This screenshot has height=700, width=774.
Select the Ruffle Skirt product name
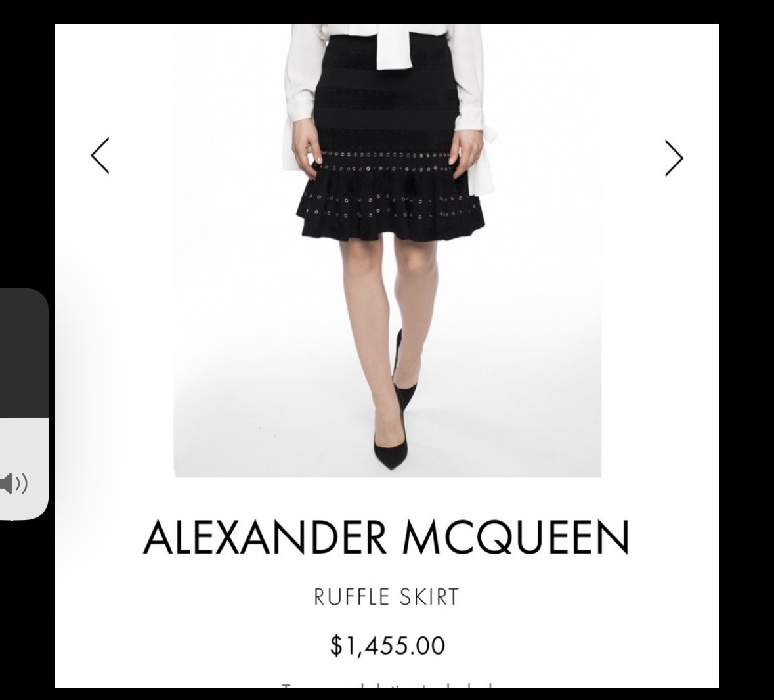pos(387,597)
